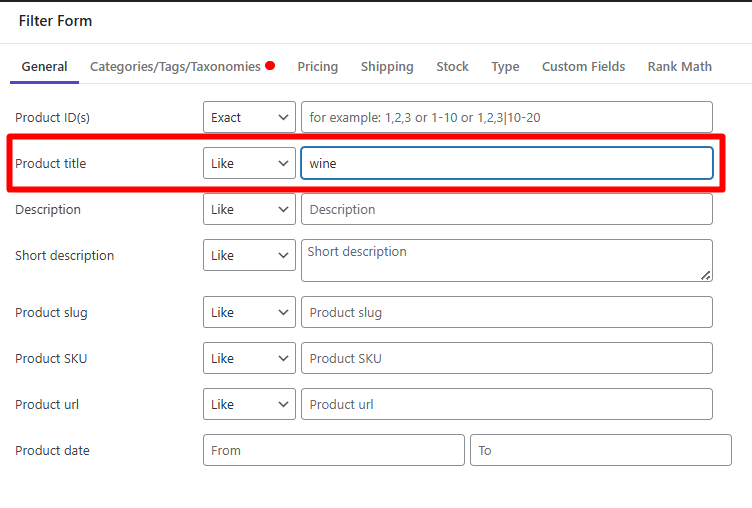Open the Type tab
Image resolution: width=752 pixels, height=508 pixels.
click(x=505, y=67)
